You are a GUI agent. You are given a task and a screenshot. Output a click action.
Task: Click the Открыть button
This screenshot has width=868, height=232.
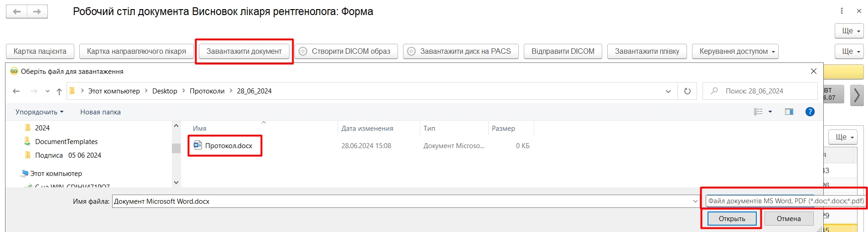pyautogui.click(x=732, y=219)
